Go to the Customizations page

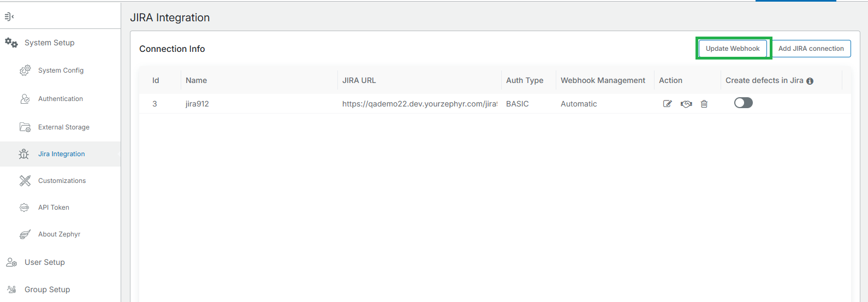[x=62, y=181]
